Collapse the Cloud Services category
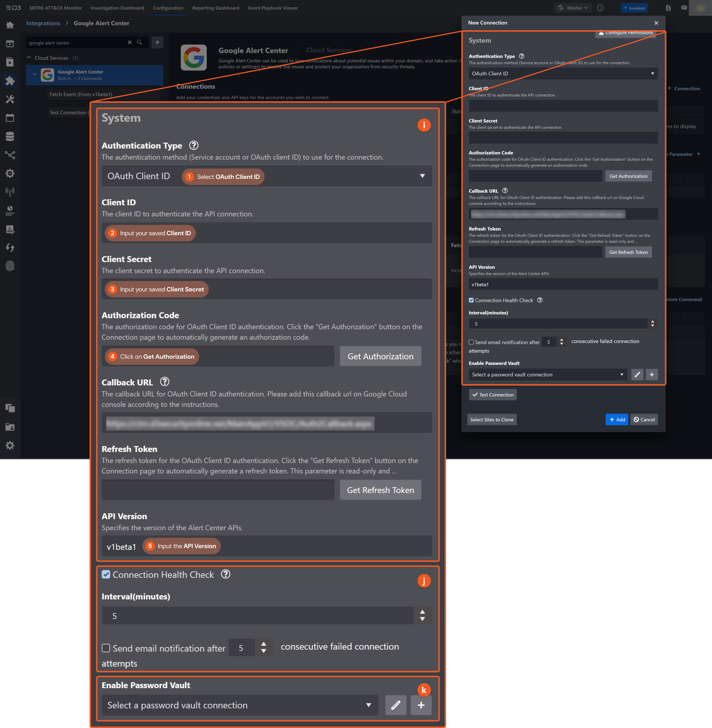 tap(28, 58)
